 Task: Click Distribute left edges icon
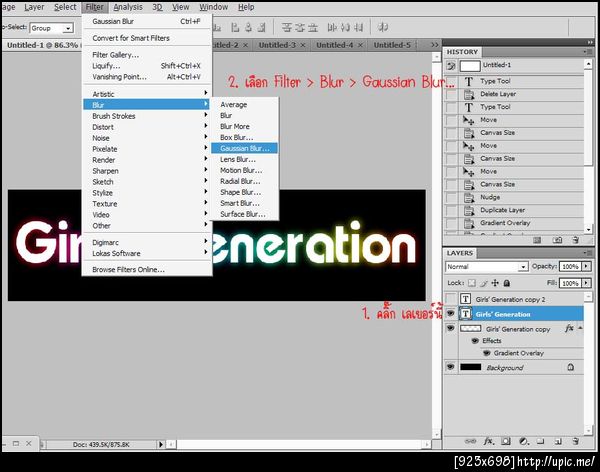pyautogui.click(x=332, y=27)
